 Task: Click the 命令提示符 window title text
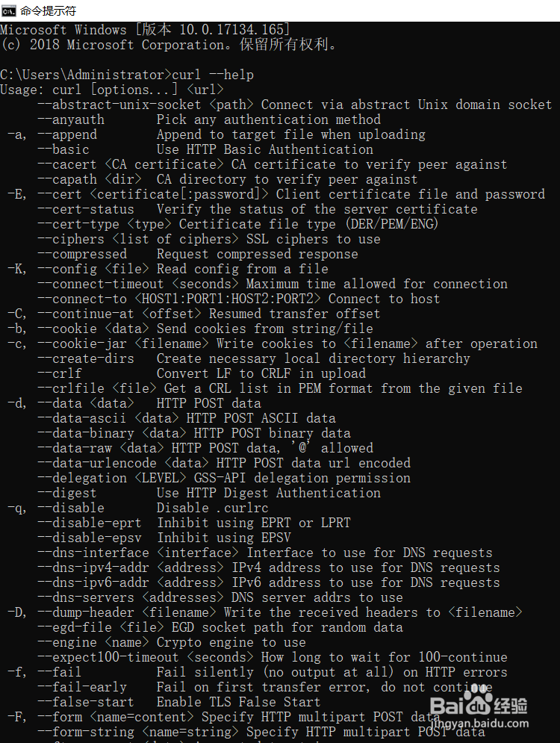click(x=48, y=10)
